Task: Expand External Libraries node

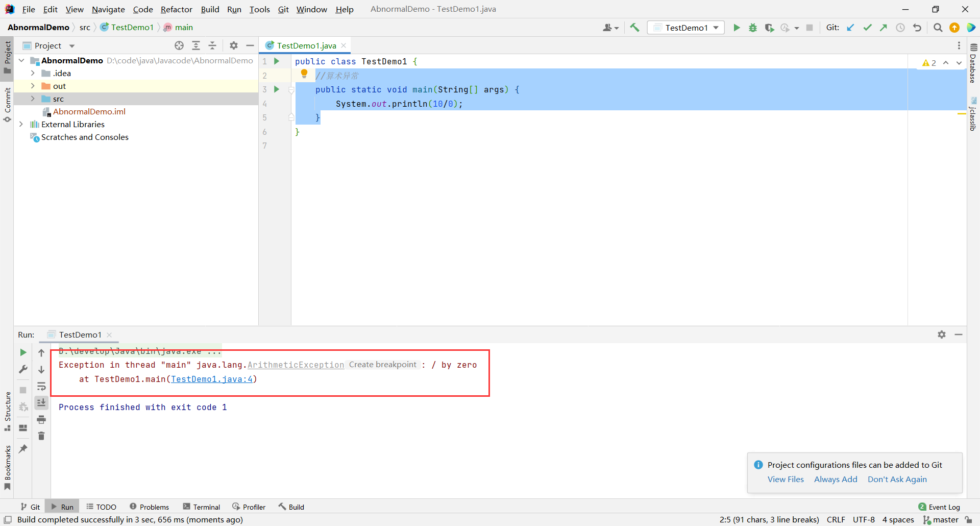Action: pos(21,124)
